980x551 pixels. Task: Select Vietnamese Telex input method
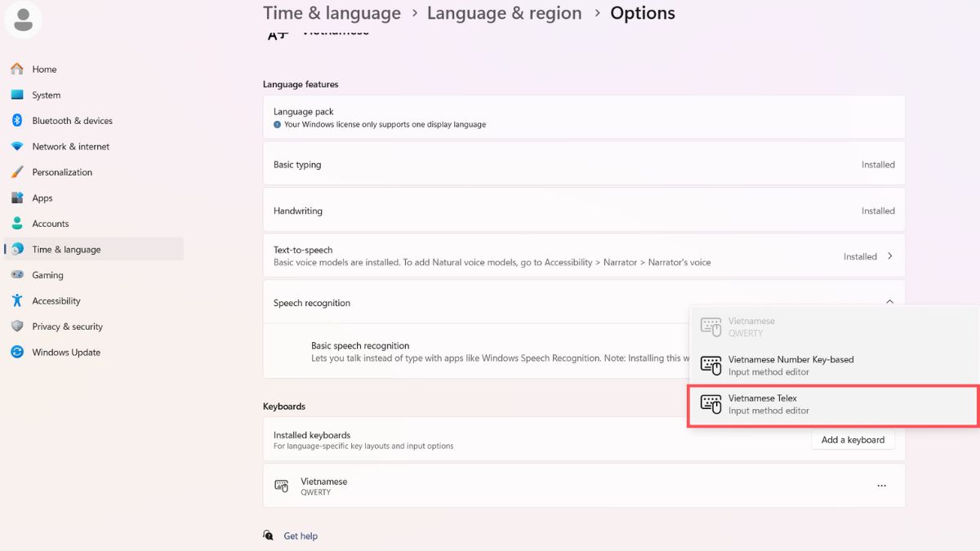pyautogui.click(x=833, y=406)
